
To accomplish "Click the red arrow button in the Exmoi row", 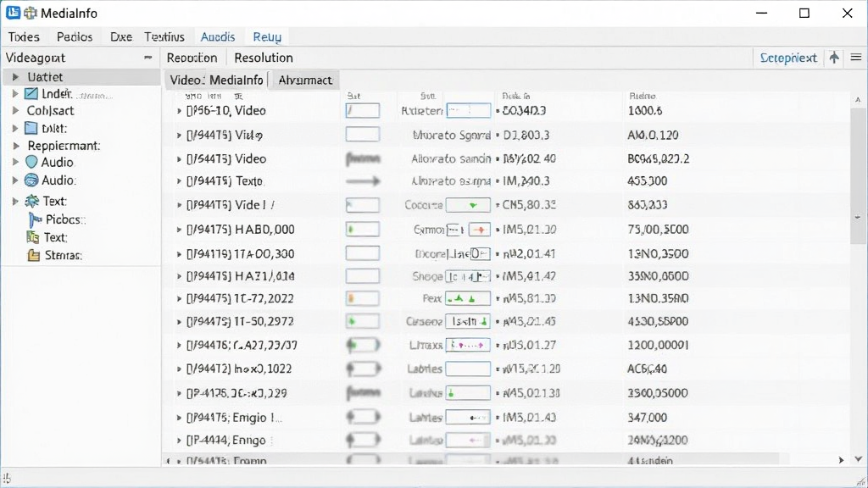I will click(480, 230).
